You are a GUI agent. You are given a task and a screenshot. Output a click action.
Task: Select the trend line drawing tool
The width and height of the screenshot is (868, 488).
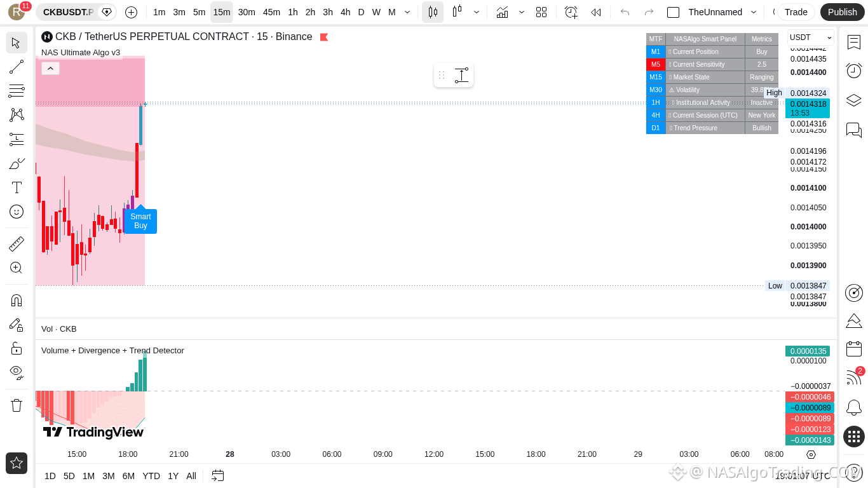pyautogui.click(x=17, y=67)
